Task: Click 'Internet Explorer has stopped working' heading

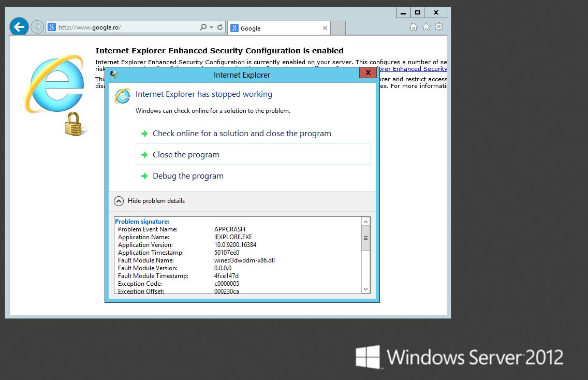Action: pos(203,94)
